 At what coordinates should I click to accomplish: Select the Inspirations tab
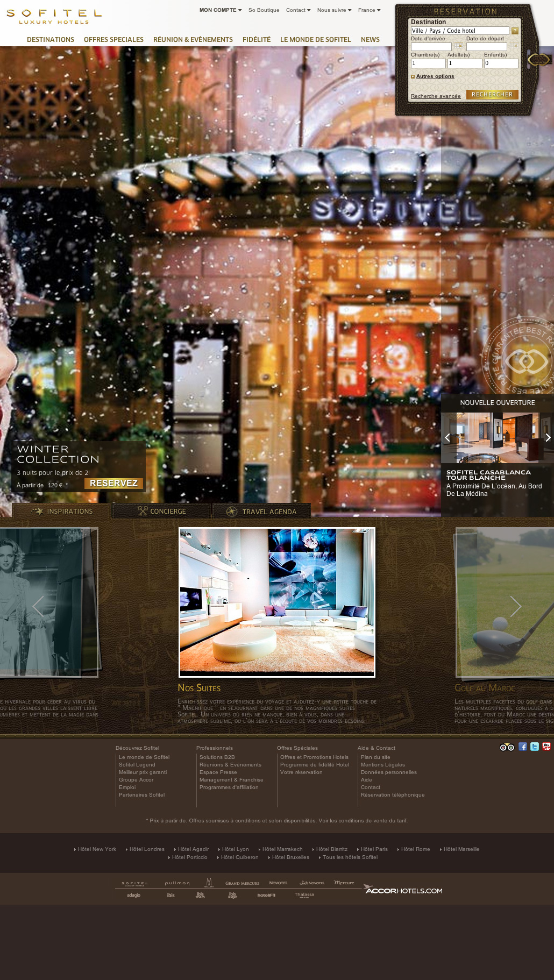tap(61, 511)
